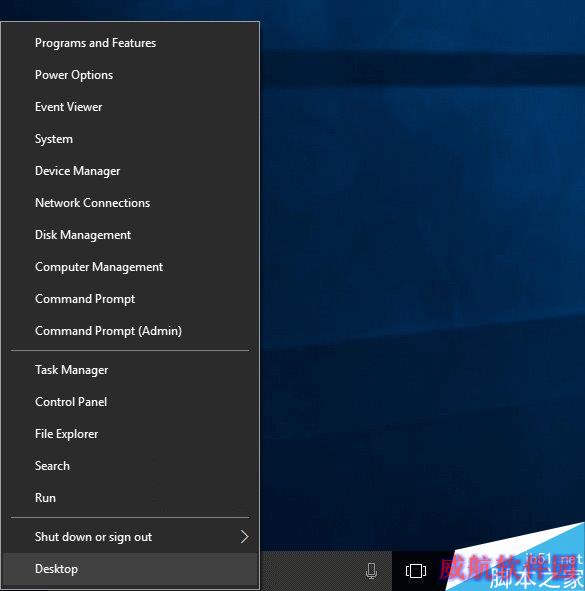Launch File Explorer

point(130,434)
